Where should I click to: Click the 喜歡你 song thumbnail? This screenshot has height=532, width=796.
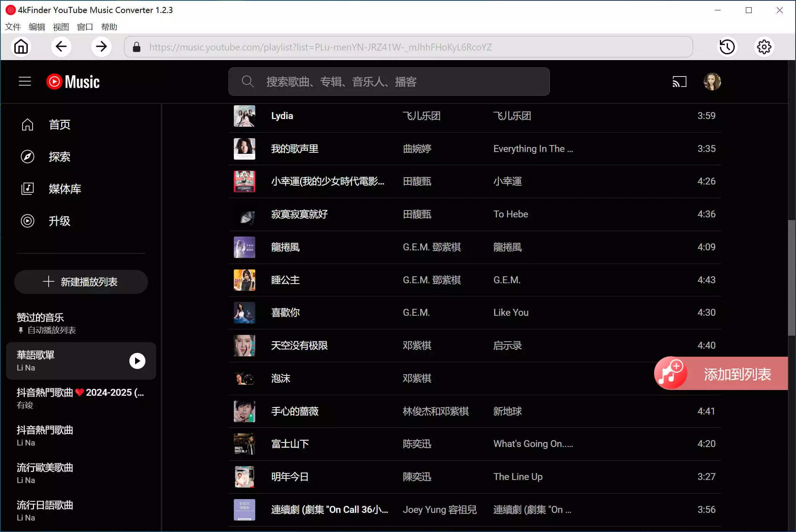[245, 313]
